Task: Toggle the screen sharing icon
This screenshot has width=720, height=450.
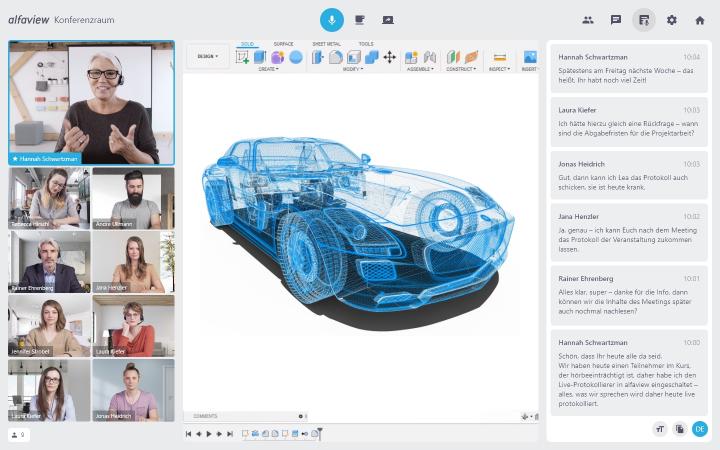Action: (x=388, y=19)
